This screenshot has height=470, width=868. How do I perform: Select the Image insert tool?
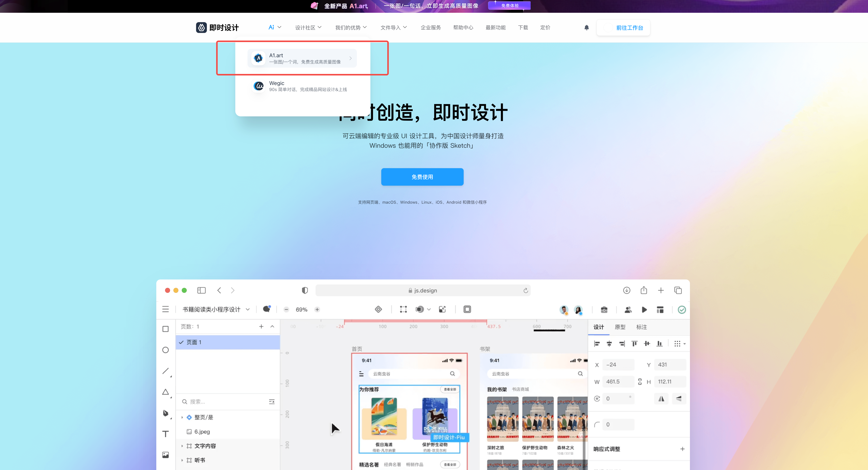166,454
